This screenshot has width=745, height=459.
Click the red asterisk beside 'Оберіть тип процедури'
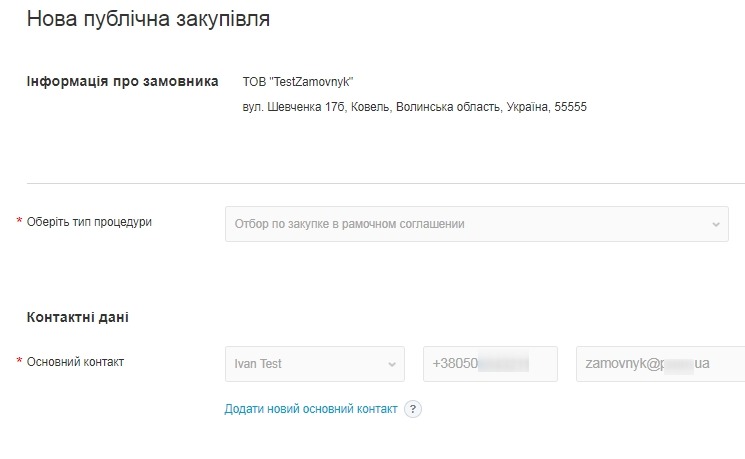tap(19, 222)
